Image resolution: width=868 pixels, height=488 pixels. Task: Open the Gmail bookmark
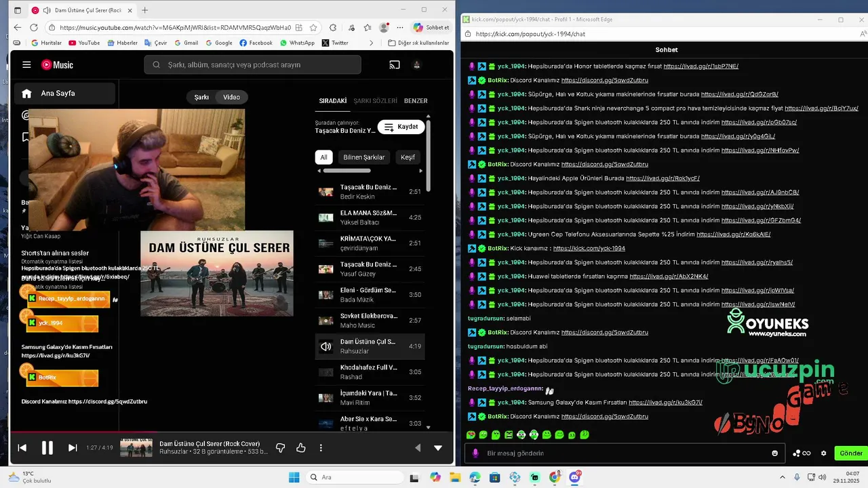point(186,43)
